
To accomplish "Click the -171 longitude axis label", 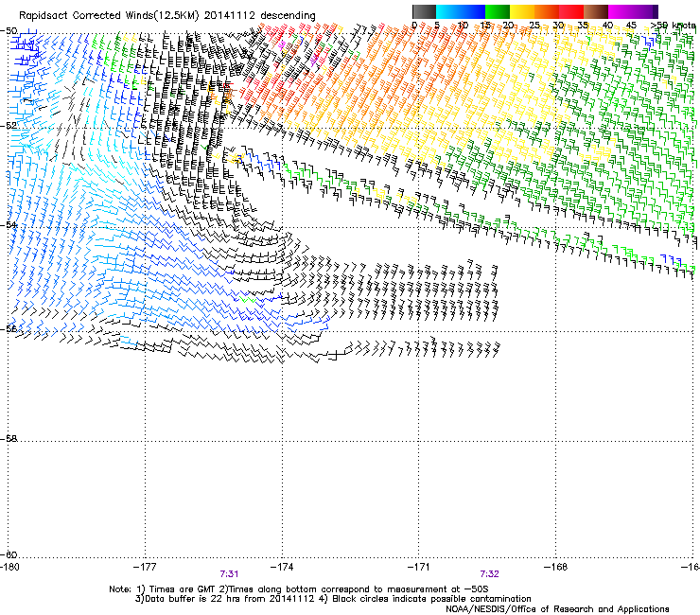I will point(419,567).
